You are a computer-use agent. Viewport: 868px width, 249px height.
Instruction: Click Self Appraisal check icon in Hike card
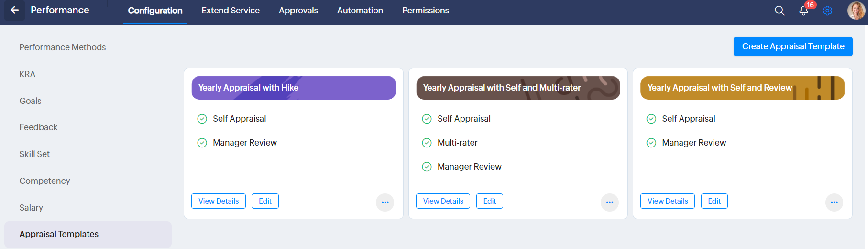tap(202, 119)
